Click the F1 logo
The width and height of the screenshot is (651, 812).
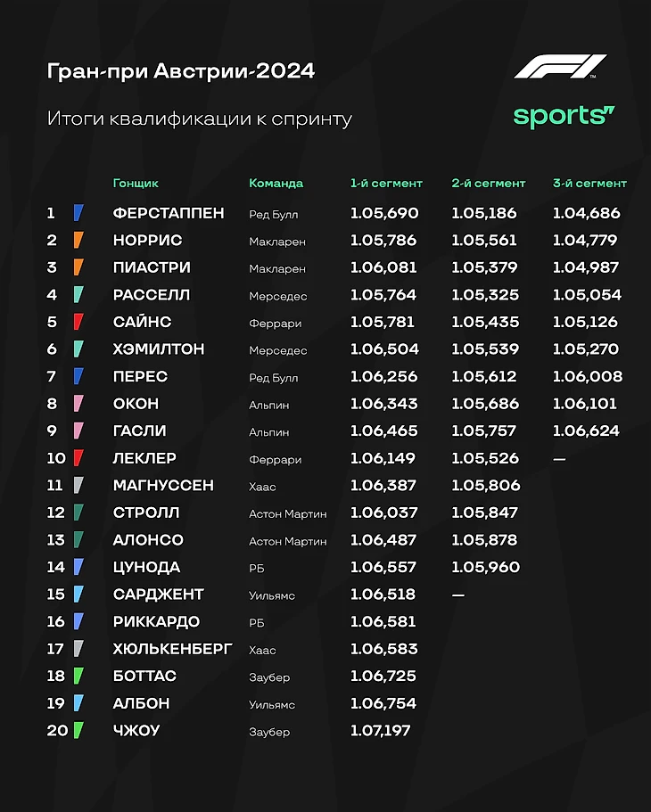point(559,67)
